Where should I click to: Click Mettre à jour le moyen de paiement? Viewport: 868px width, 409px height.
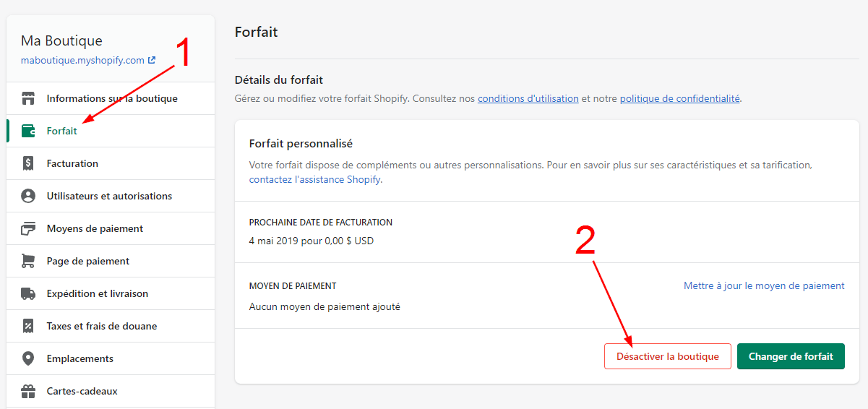(x=764, y=285)
